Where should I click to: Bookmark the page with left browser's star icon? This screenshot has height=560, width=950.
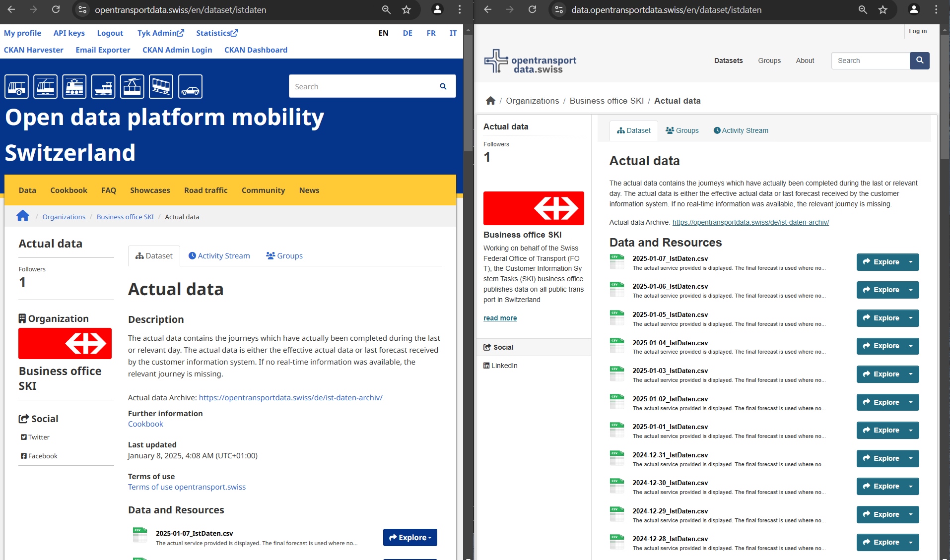tap(407, 9)
